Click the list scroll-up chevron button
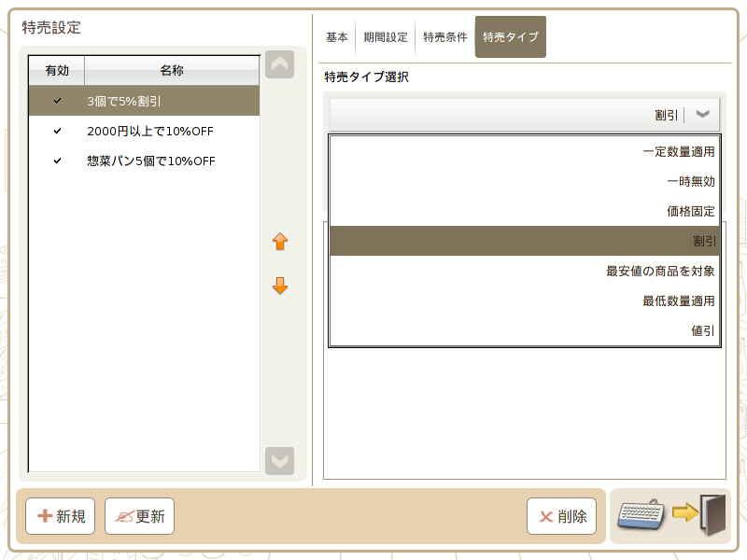 (x=279, y=64)
